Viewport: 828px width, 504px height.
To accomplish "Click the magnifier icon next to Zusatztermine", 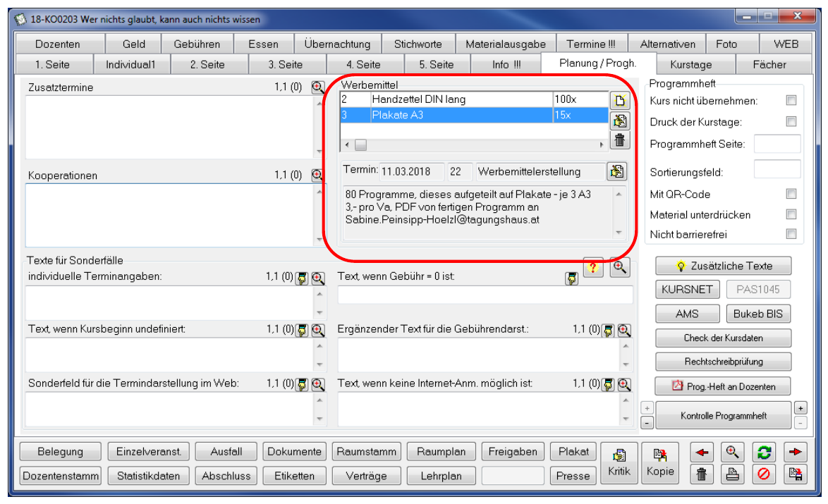I will tap(317, 87).
